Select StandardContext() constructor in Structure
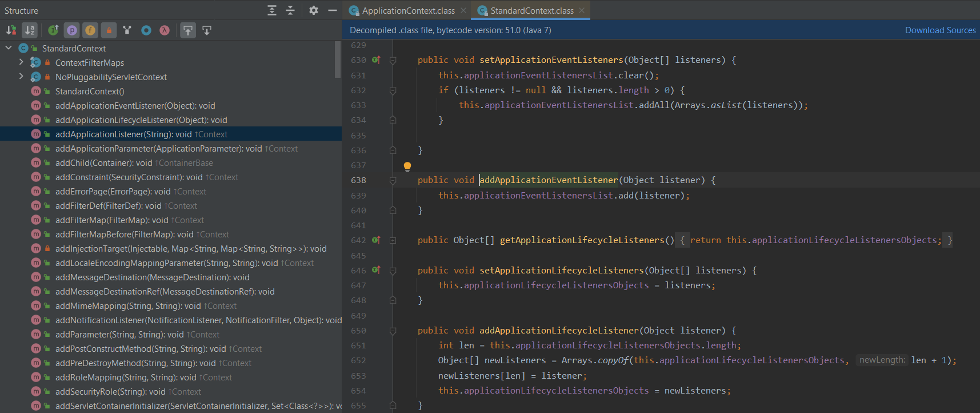The height and width of the screenshot is (413, 980). (171, 91)
